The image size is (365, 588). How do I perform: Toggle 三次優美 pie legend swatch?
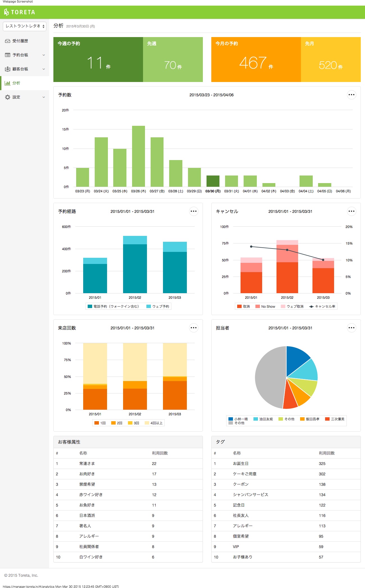327,419
